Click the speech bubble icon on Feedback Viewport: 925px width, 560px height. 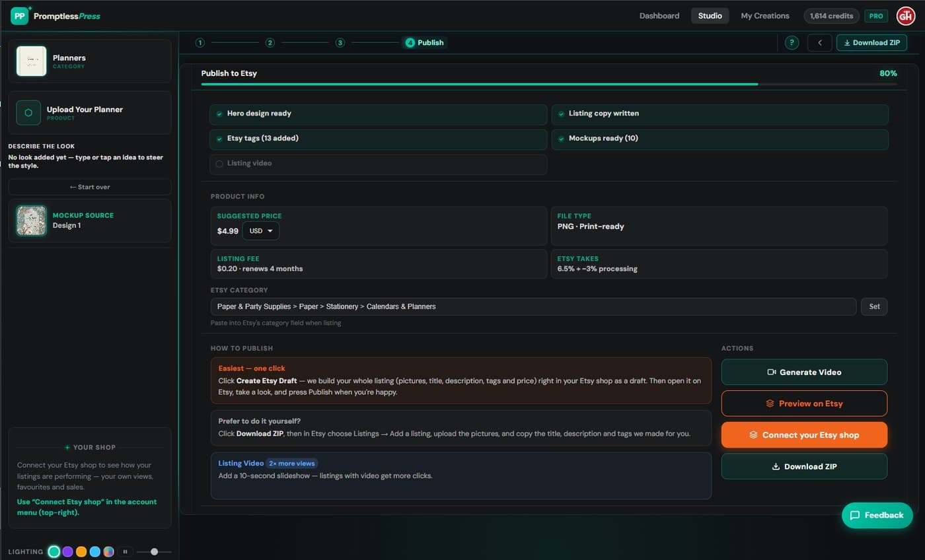[x=855, y=515]
